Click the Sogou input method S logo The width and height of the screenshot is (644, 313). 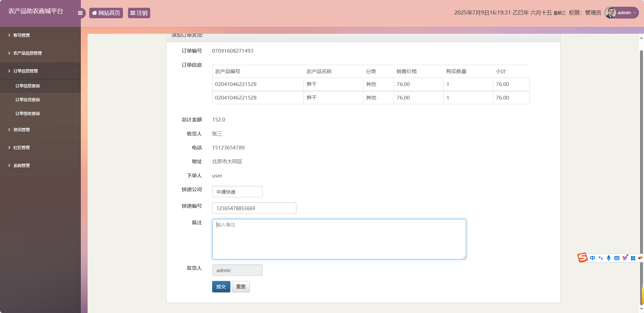pos(582,258)
